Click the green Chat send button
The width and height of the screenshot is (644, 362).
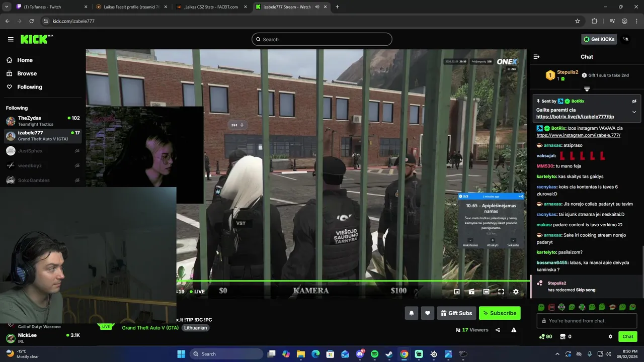click(x=628, y=336)
